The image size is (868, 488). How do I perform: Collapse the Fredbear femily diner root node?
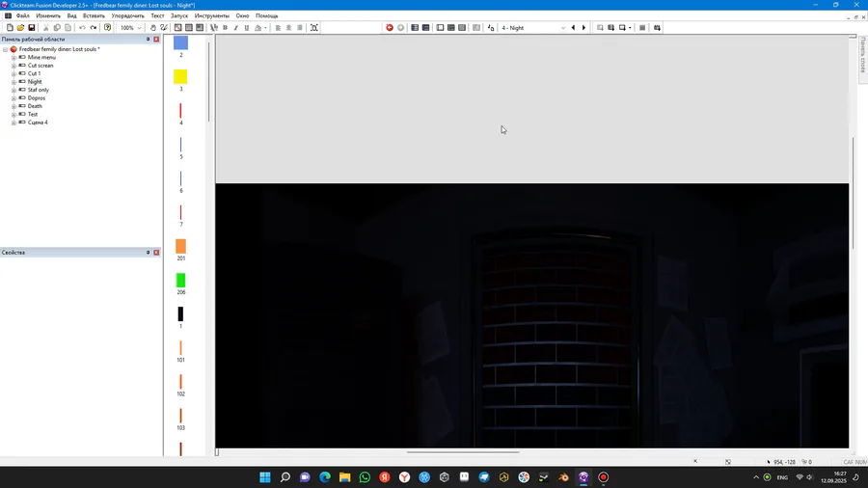pos(6,49)
